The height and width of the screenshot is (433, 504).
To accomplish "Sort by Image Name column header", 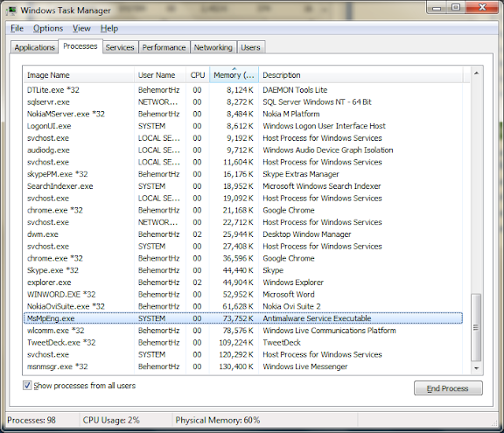I will pyautogui.click(x=79, y=75).
